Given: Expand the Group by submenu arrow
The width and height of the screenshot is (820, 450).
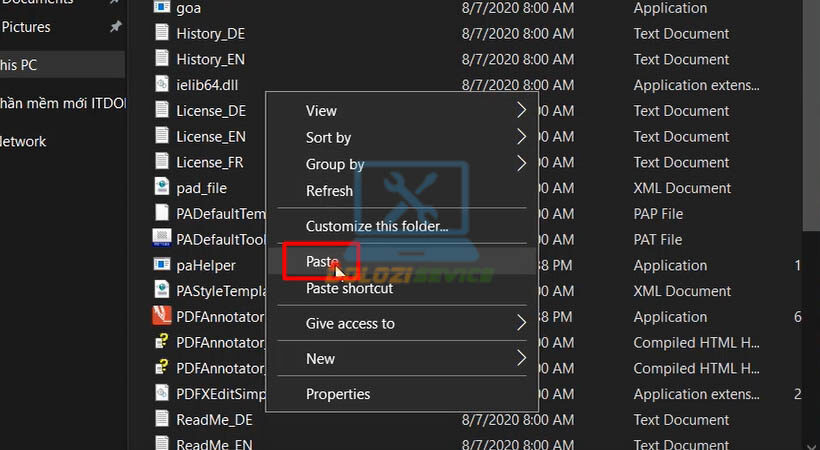Looking at the screenshot, I should click(521, 163).
